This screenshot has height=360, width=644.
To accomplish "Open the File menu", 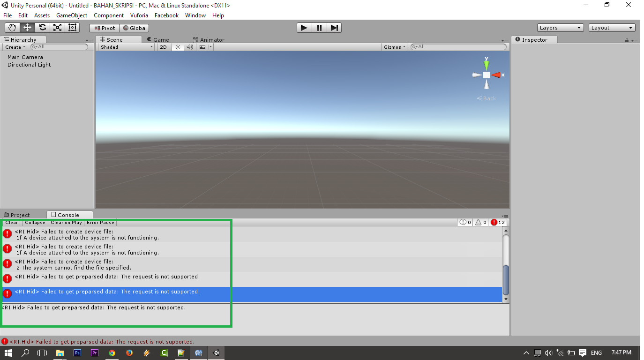I will coord(7,15).
